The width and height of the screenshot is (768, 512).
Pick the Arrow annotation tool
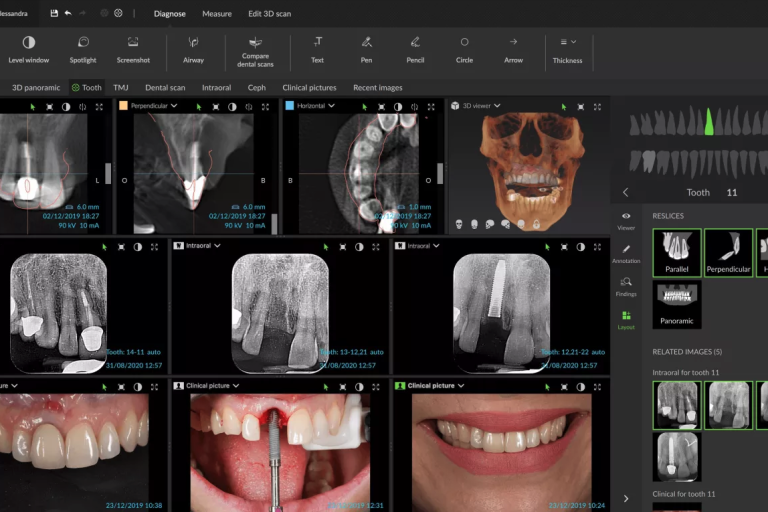513,42
